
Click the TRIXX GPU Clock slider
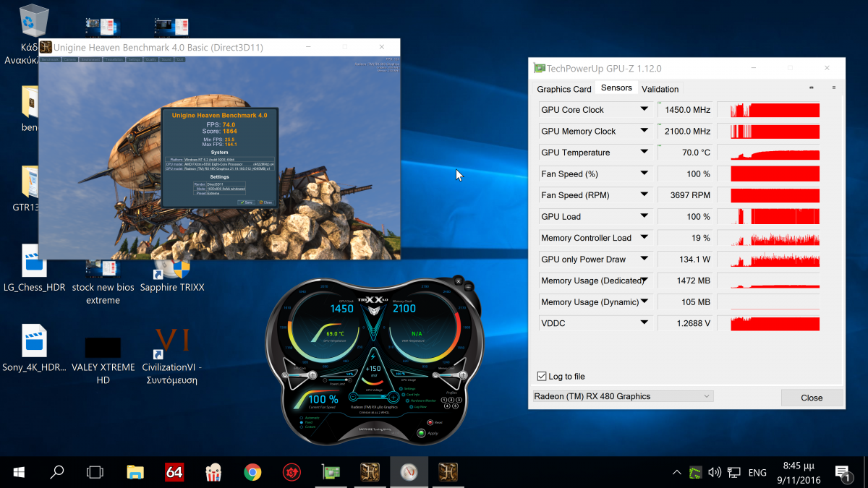click(x=300, y=374)
